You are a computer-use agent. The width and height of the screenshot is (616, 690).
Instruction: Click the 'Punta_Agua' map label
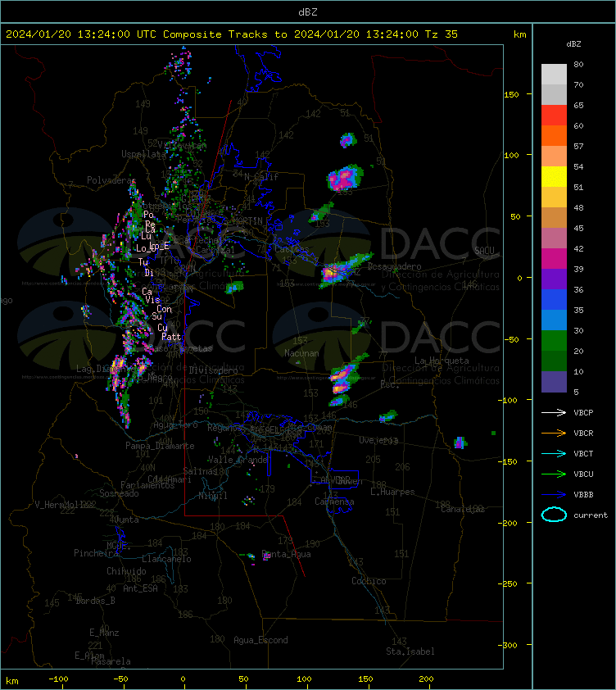pyautogui.click(x=286, y=554)
